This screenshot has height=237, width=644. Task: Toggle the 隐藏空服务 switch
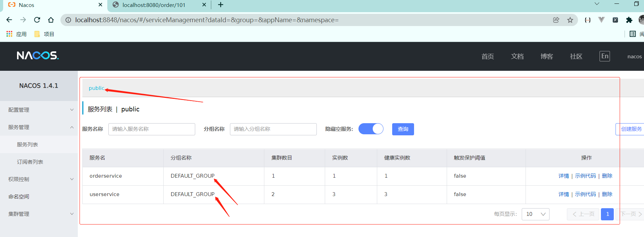point(371,129)
